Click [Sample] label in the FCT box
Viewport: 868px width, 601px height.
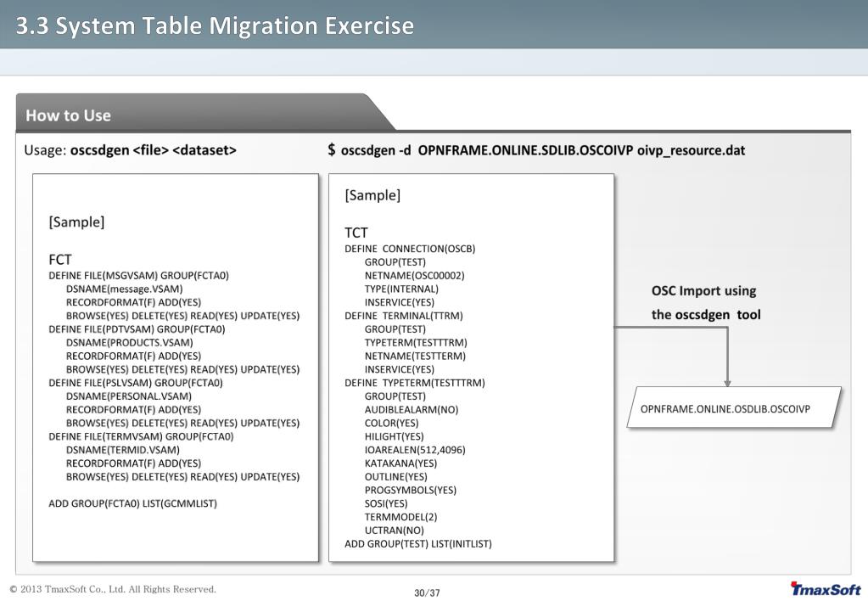coord(76,222)
